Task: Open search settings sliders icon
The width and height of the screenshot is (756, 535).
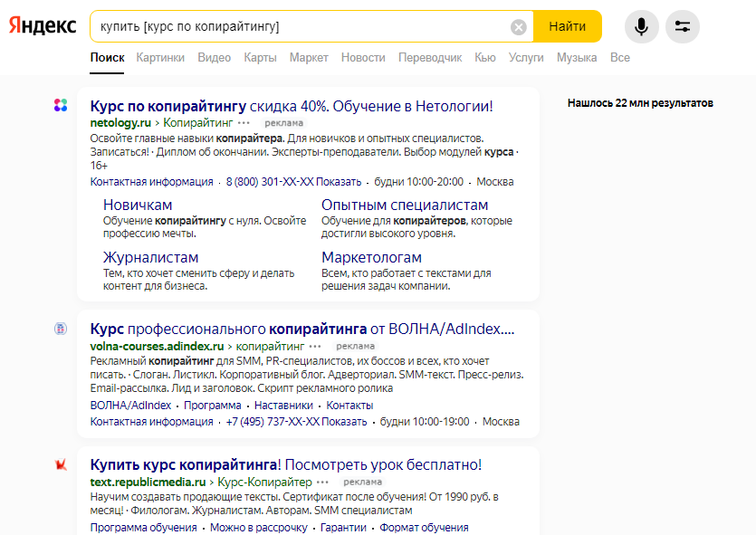Action: (x=683, y=26)
